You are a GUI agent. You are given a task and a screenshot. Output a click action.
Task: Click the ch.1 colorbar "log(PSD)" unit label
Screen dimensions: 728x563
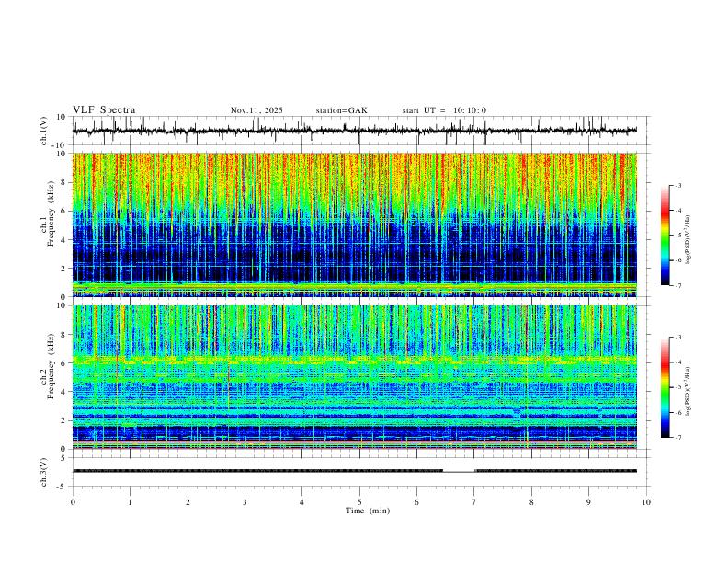[x=688, y=240]
